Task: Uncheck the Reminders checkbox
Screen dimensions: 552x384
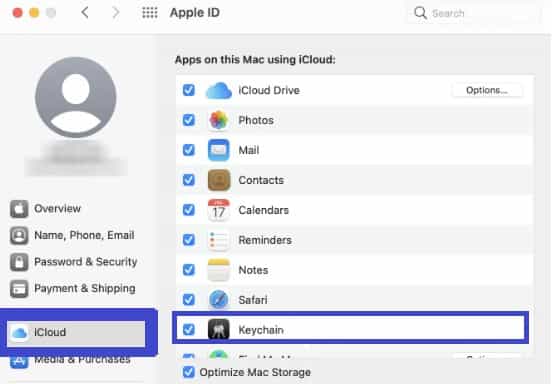Action: [189, 240]
